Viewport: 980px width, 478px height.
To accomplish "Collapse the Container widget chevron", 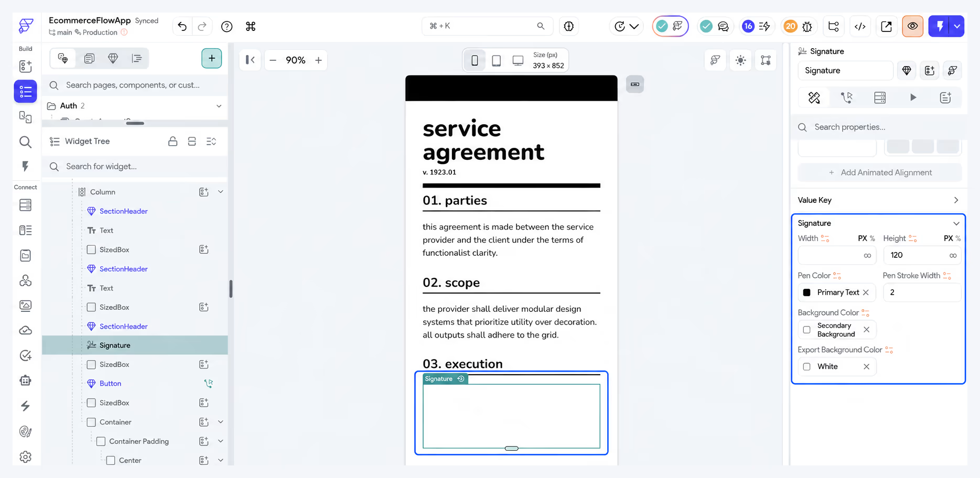I will 221,422.
